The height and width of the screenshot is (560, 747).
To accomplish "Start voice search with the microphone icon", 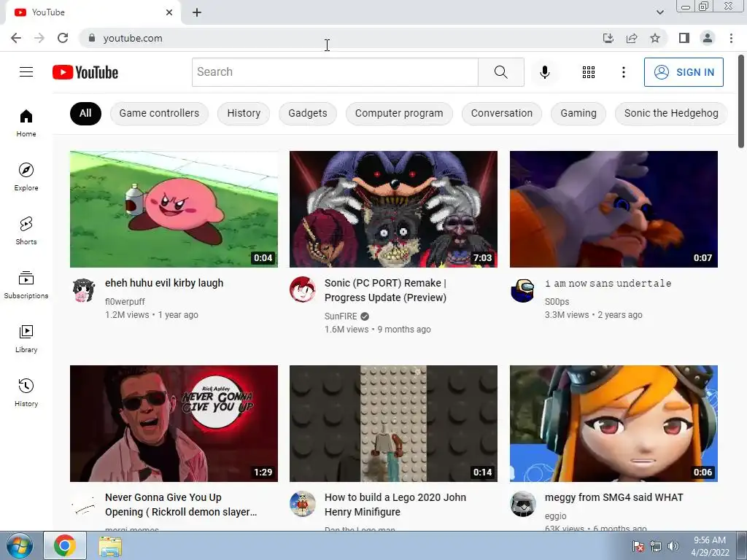I will point(544,72).
